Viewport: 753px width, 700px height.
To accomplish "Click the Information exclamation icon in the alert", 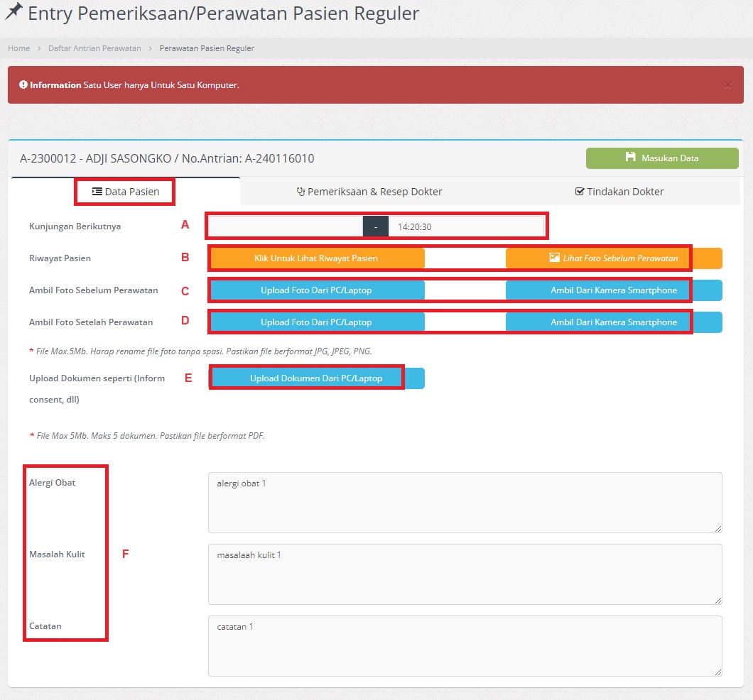I will (23, 85).
